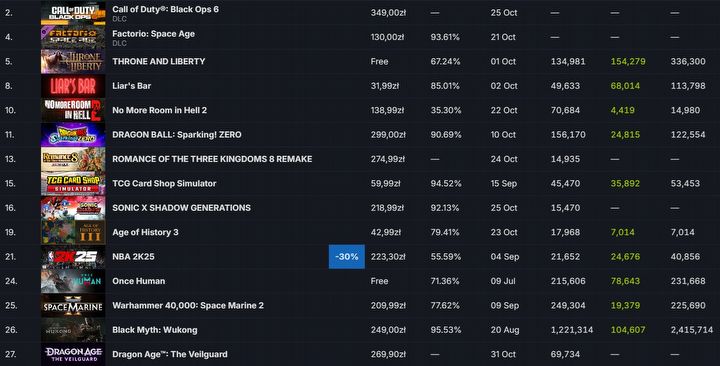The width and height of the screenshot is (720, 366).
Task: Open the Black Myth: Wukong title link
Action: point(155,330)
